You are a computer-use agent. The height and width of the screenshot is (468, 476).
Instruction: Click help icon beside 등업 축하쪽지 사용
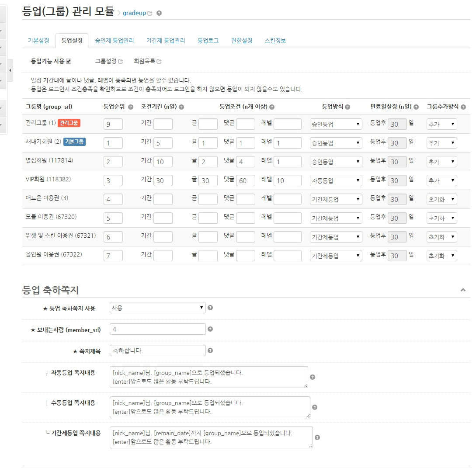point(210,308)
